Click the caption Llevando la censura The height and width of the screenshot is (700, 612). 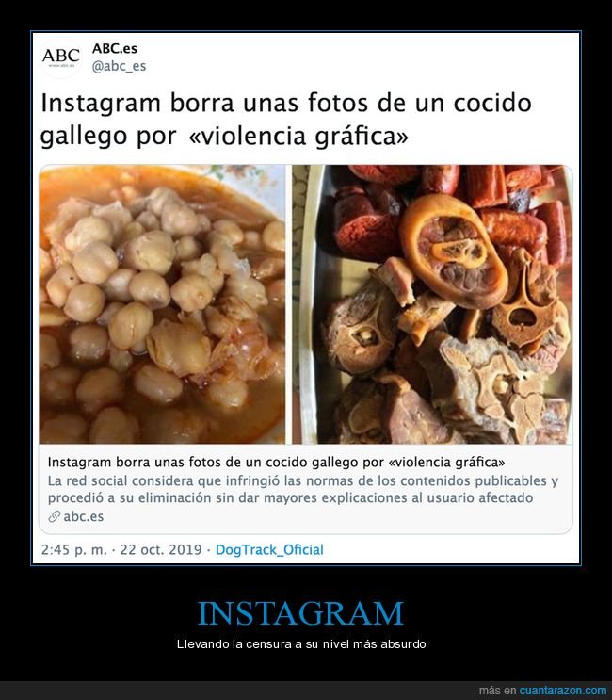[x=301, y=644]
